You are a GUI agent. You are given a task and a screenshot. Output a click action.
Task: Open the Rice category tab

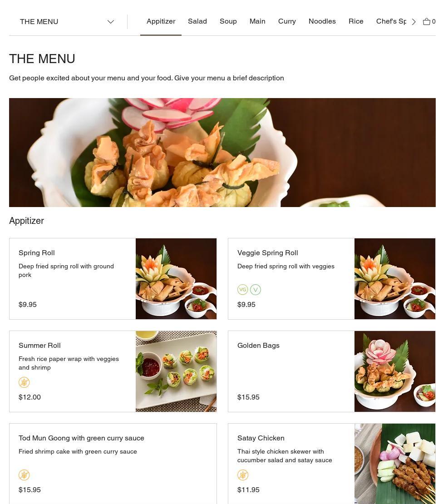(356, 21)
